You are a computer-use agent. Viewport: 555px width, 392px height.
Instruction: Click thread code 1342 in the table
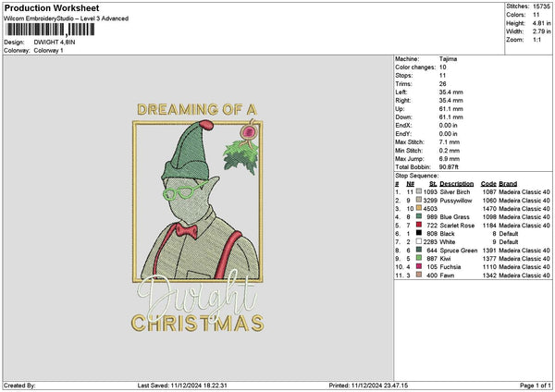489,275
